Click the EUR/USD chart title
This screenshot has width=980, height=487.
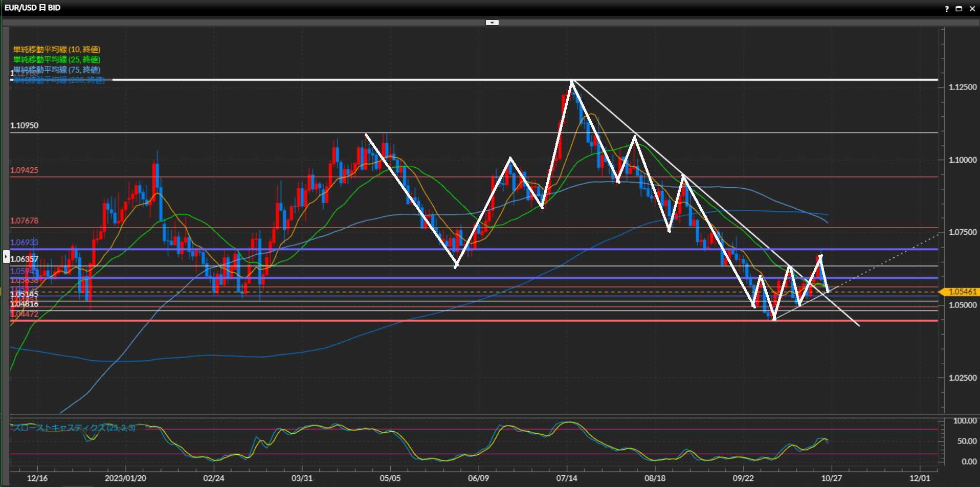[x=32, y=8]
